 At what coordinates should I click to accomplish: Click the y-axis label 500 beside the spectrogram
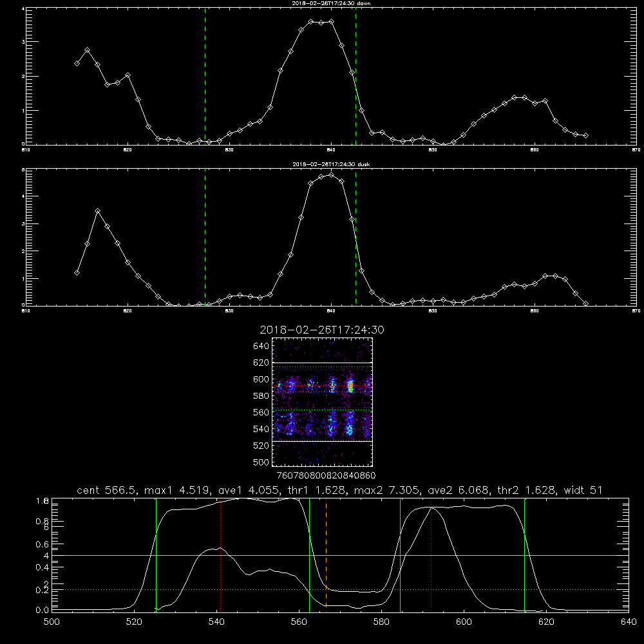tap(261, 462)
